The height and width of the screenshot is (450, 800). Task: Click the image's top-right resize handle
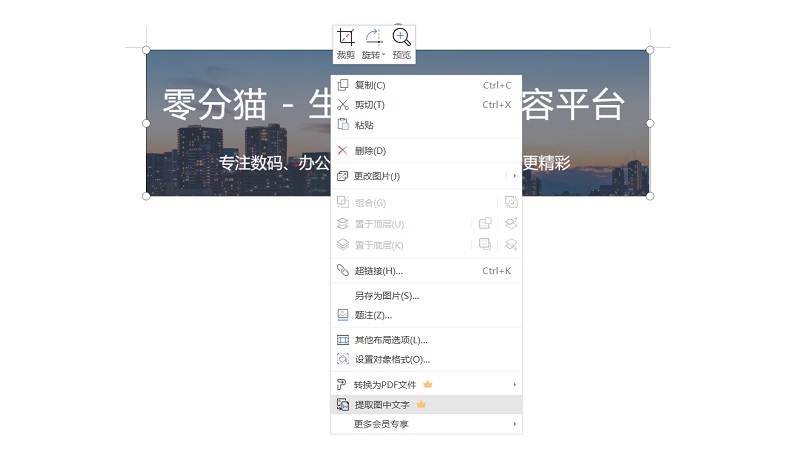(x=649, y=50)
